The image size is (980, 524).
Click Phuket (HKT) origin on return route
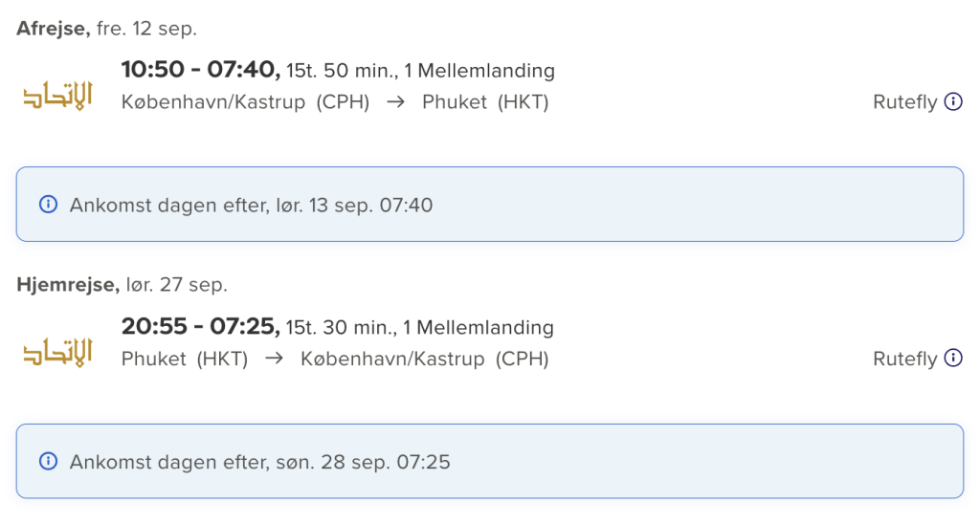coord(185,359)
